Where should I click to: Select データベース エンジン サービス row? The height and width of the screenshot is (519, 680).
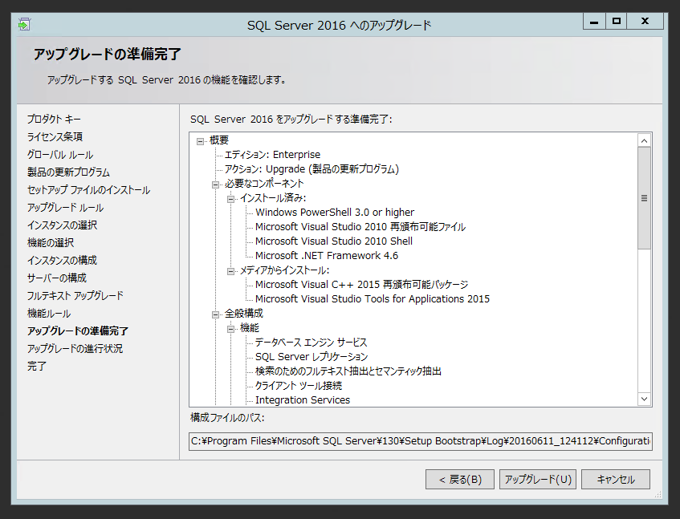click(x=311, y=342)
